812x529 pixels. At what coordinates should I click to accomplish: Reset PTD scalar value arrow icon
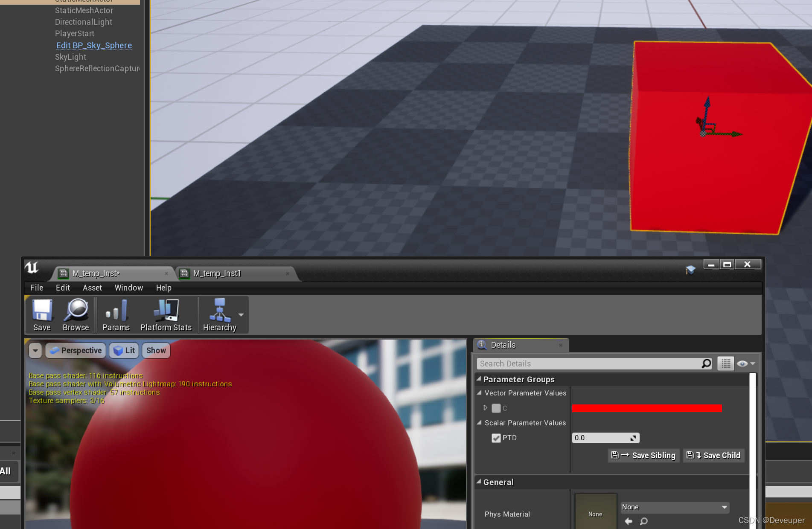(x=633, y=438)
